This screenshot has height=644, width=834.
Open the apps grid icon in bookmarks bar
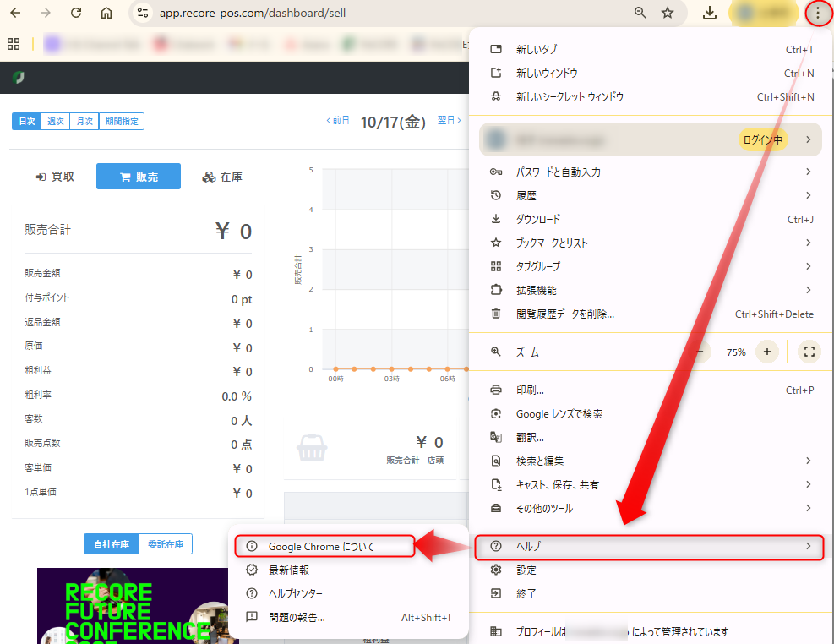pyautogui.click(x=14, y=44)
